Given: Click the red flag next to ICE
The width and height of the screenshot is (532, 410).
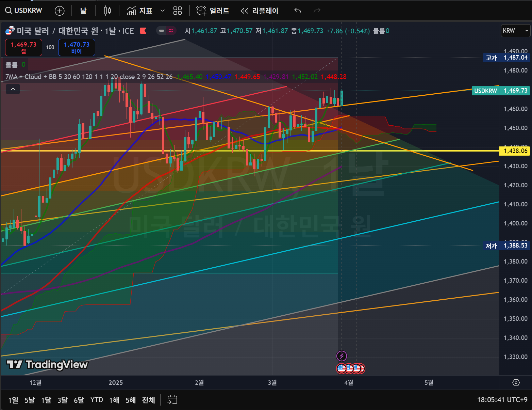Looking at the screenshot, I should click(x=143, y=31).
